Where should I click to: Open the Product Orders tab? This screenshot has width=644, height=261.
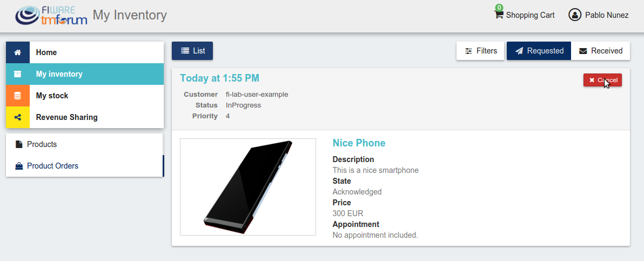point(85,166)
